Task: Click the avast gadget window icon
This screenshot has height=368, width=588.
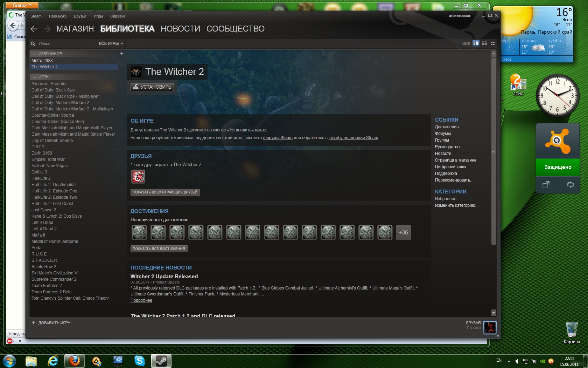Action: pyautogui.click(x=546, y=185)
